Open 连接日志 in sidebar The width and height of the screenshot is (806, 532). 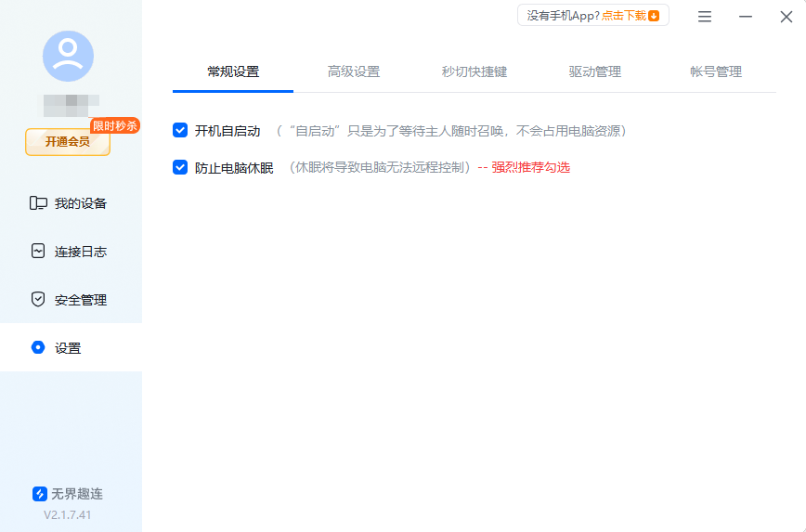[71, 252]
